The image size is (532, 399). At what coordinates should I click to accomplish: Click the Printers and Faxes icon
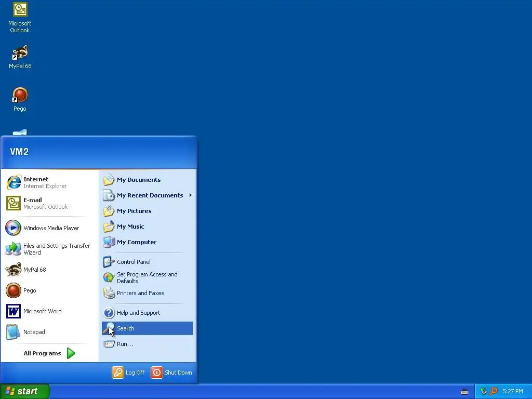point(109,293)
